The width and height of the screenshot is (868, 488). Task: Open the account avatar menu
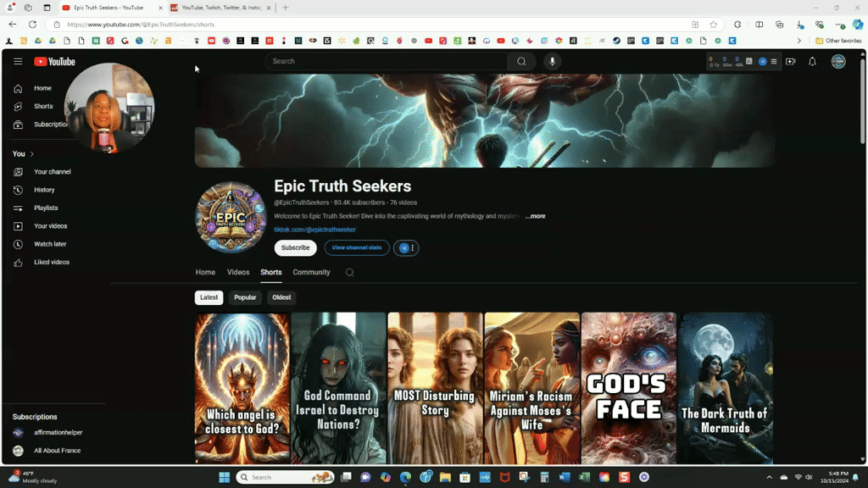pos(838,61)
